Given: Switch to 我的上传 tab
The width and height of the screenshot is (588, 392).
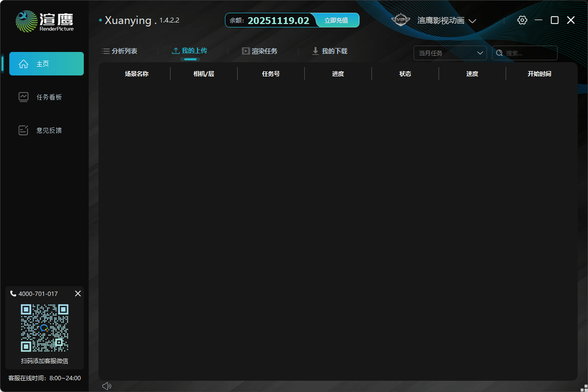Looking at the screenshot, I should 190,51.
